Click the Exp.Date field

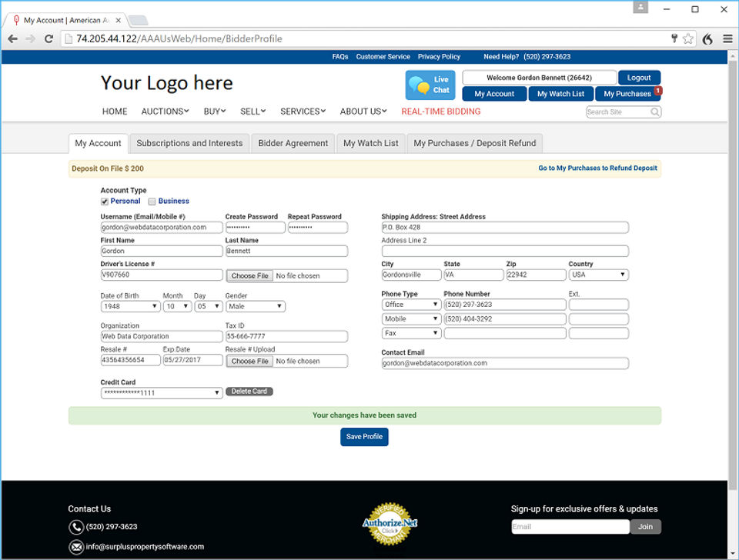point(192,360)
